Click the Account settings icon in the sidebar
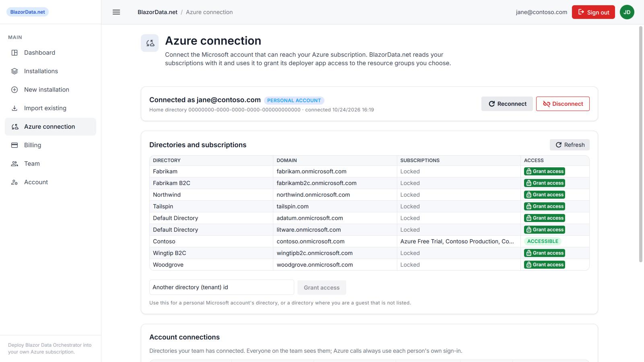Viewport: 644px width, 362px height. pyautogui.click(x=14, y=182)
